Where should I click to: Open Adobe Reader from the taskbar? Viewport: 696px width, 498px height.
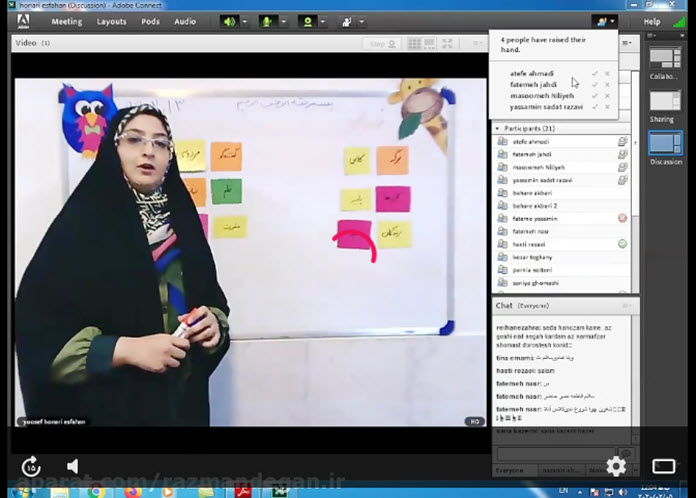243,492
